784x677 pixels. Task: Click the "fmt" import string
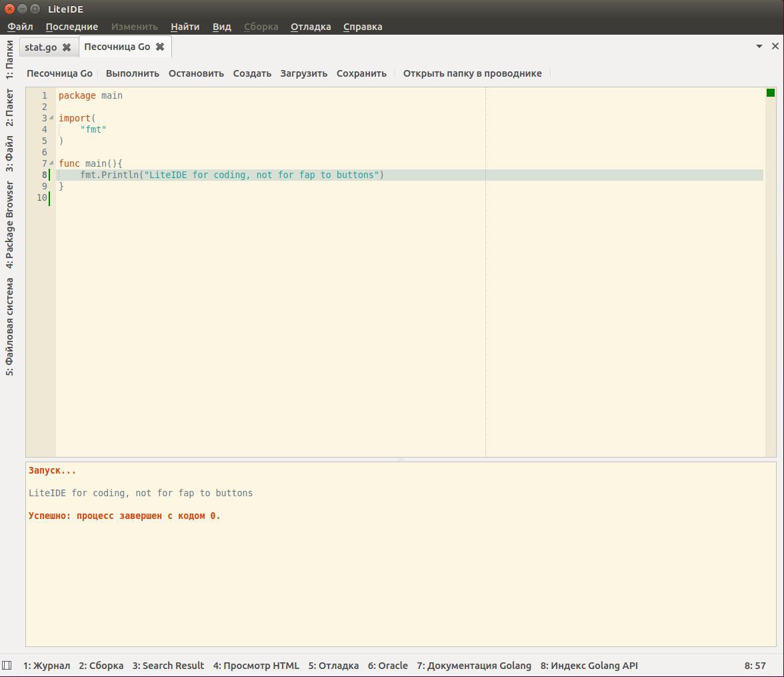tap(93, 129)
